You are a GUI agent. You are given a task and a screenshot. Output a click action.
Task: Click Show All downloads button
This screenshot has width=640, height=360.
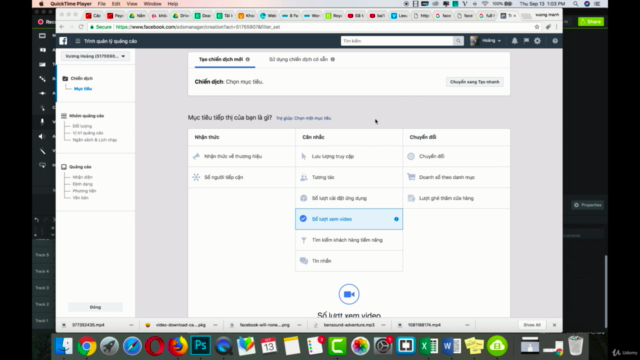(x=532, y=325)
